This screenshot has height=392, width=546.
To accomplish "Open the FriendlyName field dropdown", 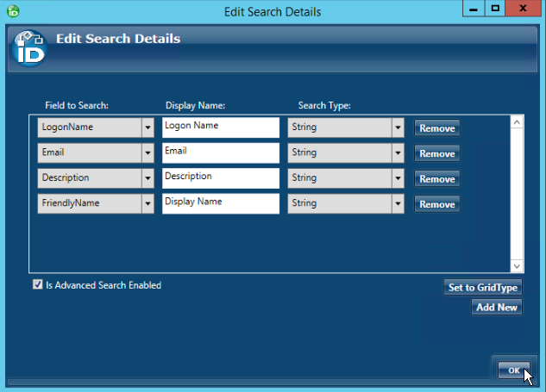I will pos(147,204).
